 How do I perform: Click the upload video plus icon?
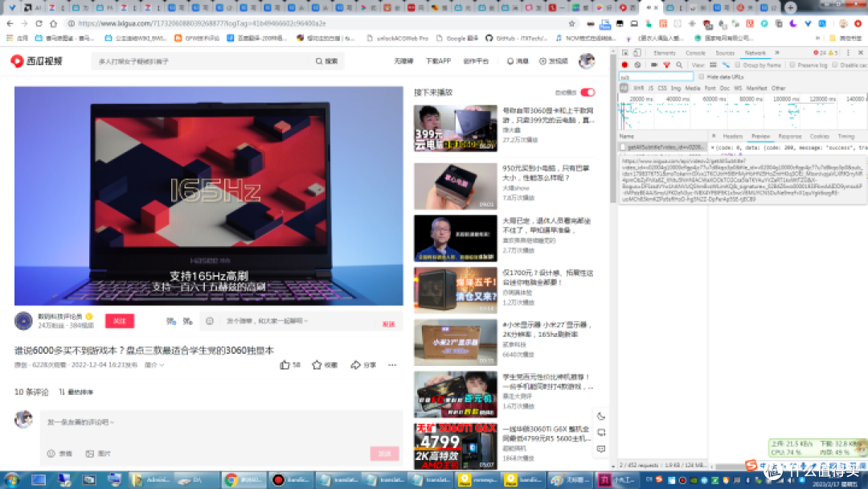coord(542,61)
